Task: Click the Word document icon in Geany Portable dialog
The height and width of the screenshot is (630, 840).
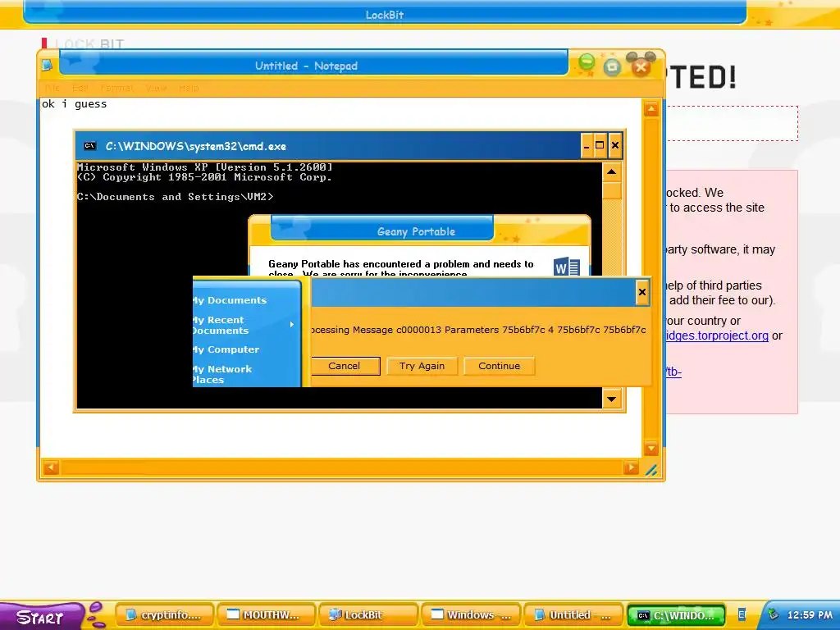Action: [x=566, y=267]
